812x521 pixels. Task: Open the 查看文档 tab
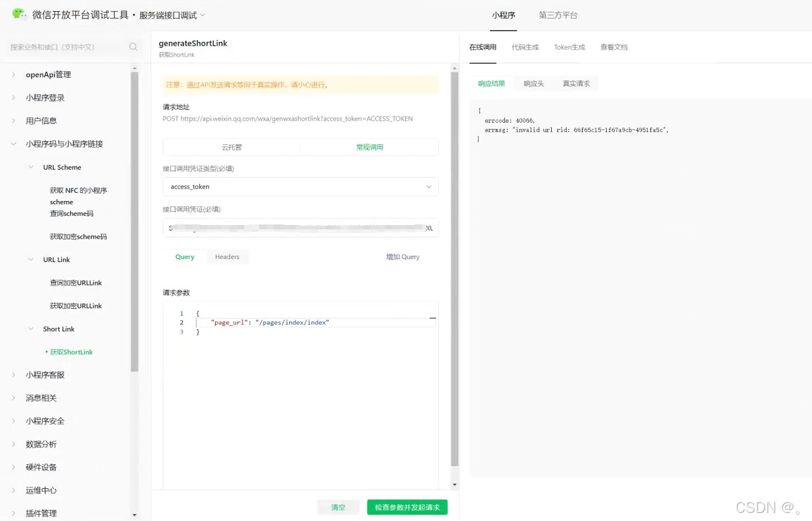tap(614, 47)
